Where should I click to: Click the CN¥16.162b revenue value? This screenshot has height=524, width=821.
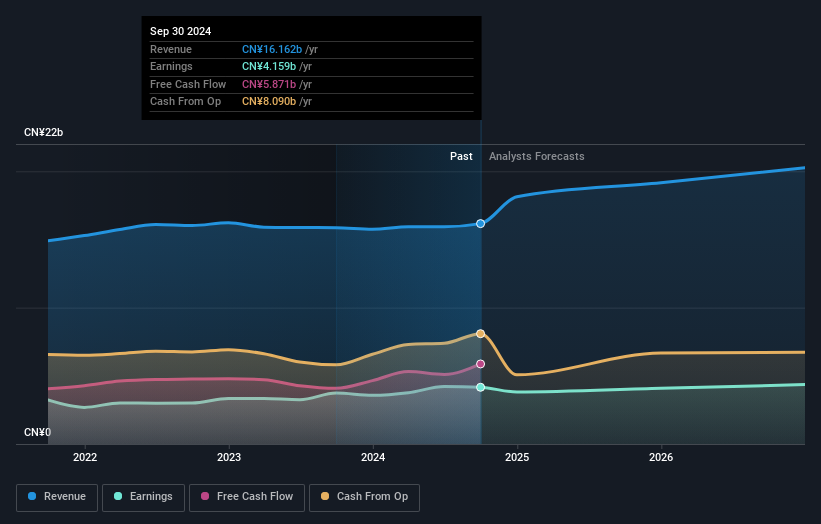tap(272, 49)
